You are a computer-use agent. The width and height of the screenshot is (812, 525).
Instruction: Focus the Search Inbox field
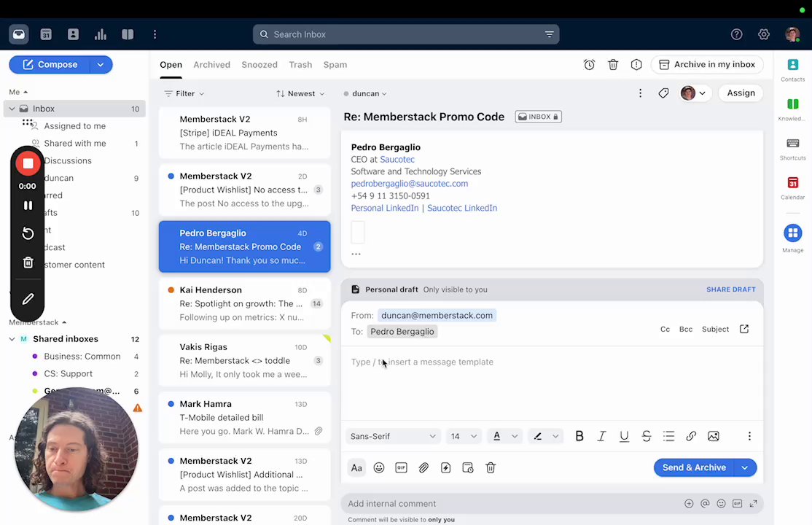pos(406,34)
